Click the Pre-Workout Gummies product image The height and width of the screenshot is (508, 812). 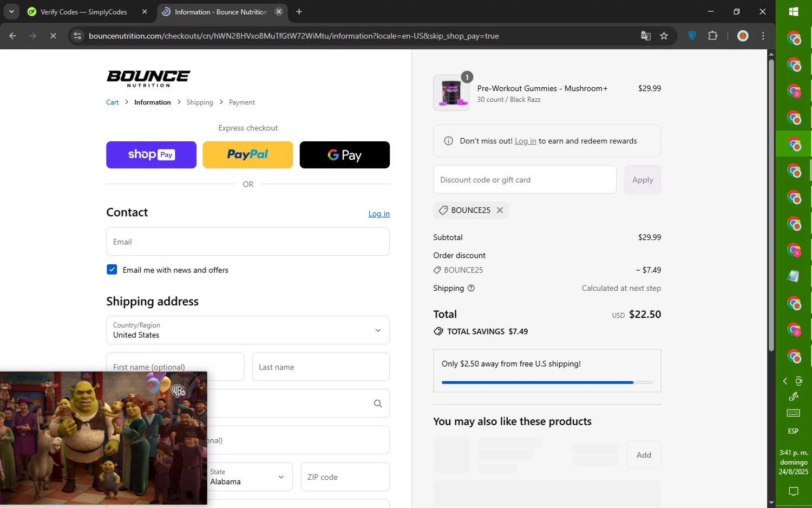[451, 93]
